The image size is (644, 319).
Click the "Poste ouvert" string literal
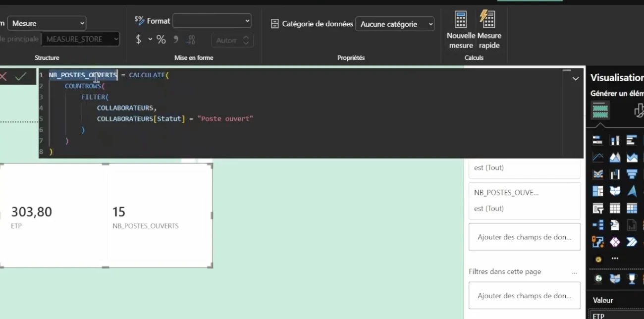pos(225,119)
